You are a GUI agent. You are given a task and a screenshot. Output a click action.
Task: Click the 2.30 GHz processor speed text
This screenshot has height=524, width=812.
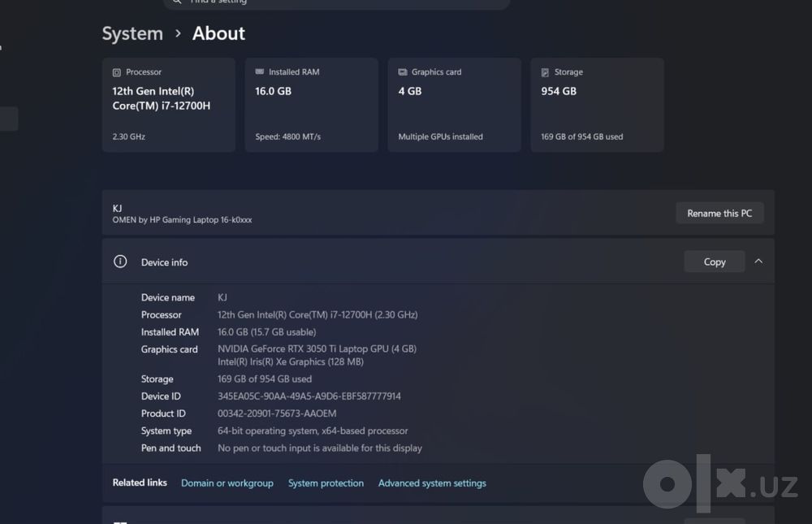129,136
